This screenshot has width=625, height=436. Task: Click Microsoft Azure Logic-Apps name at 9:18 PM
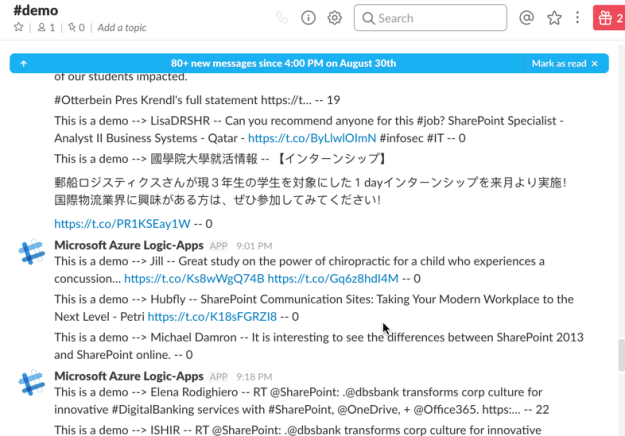[129, 376]
